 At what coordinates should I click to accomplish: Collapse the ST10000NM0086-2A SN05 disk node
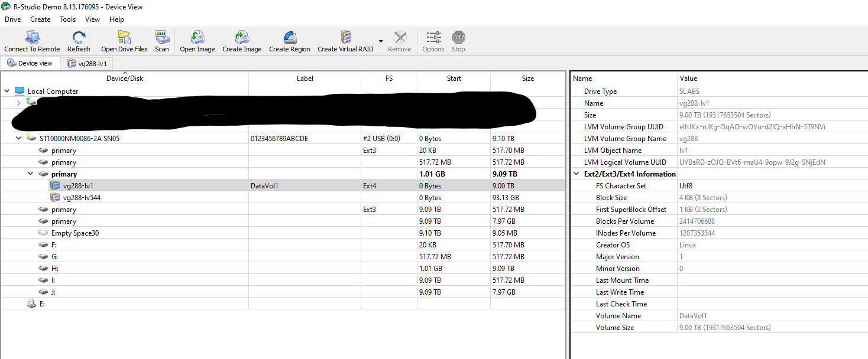click(x=19, y=139)
